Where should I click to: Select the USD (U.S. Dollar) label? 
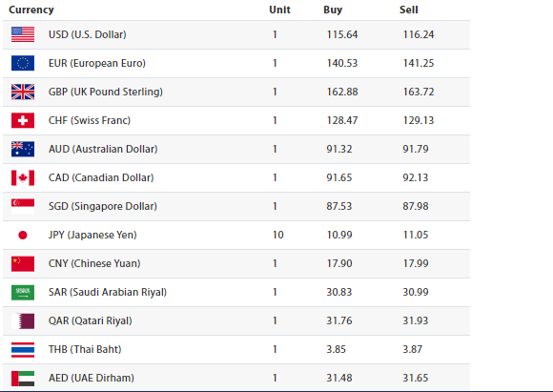pyautogui.click(x=88, y=34)
